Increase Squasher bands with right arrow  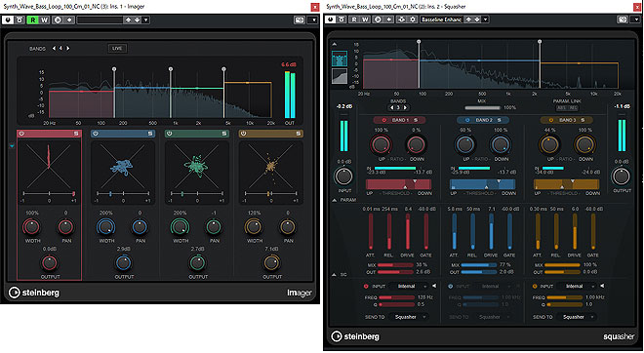405,107
